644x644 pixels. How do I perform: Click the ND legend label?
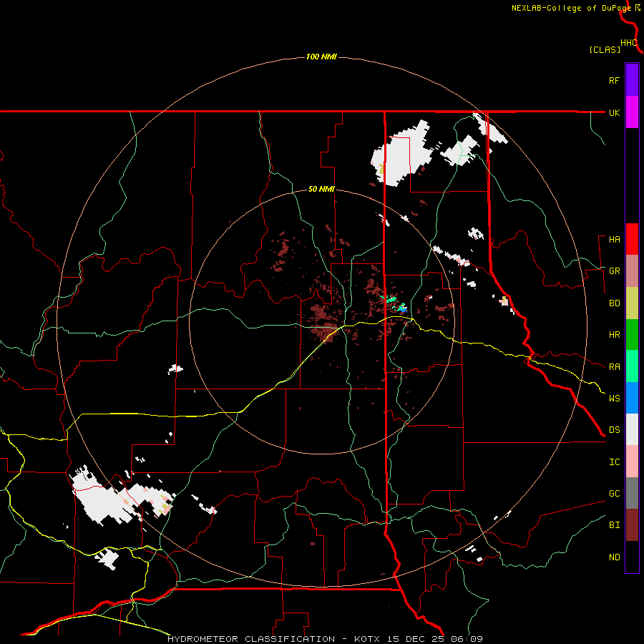coord(614,557)
